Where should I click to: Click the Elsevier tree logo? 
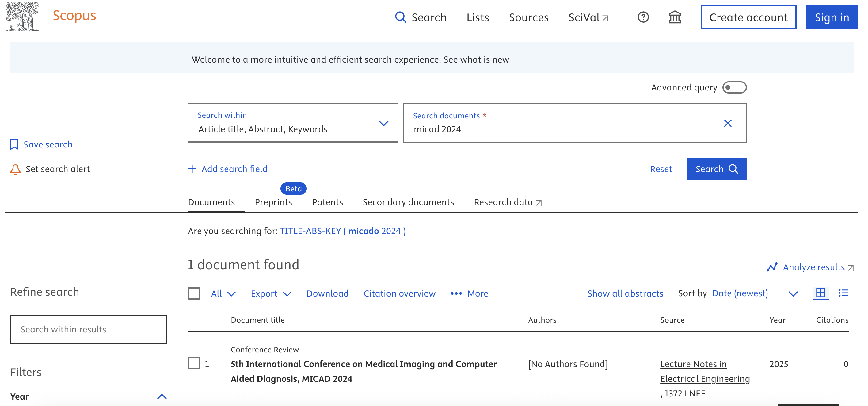coord(22,17)
